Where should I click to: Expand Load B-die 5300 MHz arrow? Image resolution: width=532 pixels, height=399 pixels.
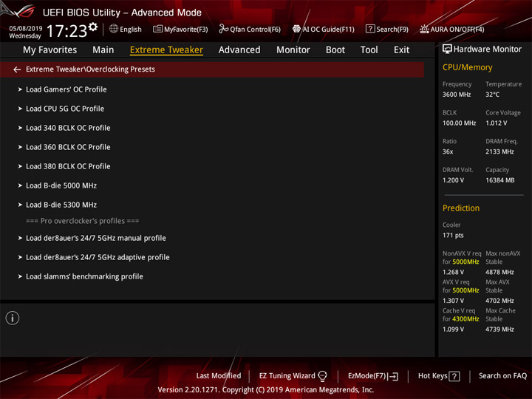pyautogui.click(x=20, y=205)
